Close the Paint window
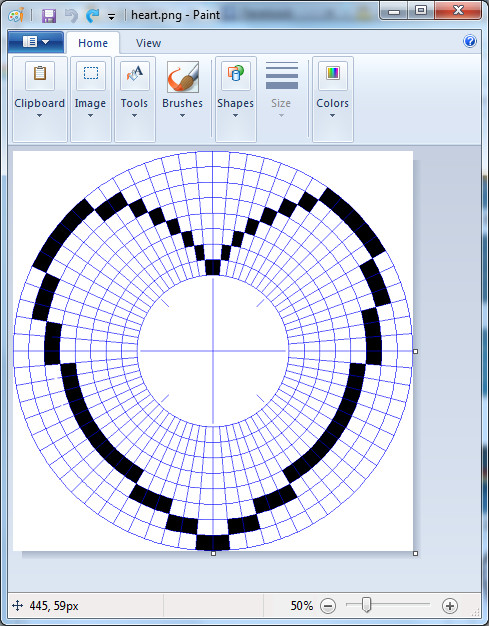Viewport: 489px width, 626px height. pos(458,11)
